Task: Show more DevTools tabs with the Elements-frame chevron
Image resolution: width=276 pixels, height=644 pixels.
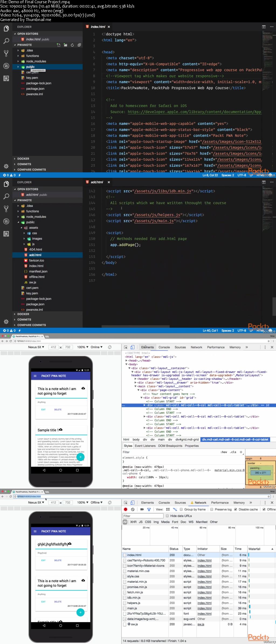Action: click(x=247, y=347)
